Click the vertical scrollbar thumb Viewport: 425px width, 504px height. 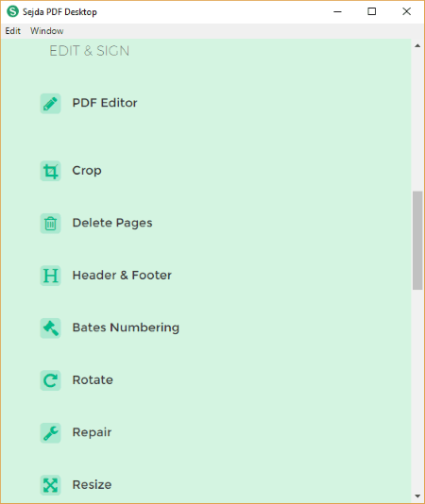pyautogui.click(x=417, y=241)
